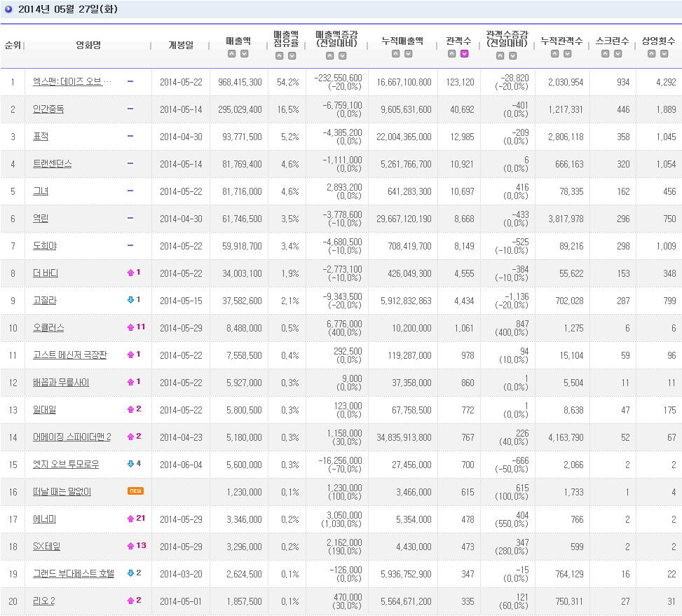Open 그랜드 부다페스트 호텔 movie link
This screenshot has height=616, width=682.
74,574
